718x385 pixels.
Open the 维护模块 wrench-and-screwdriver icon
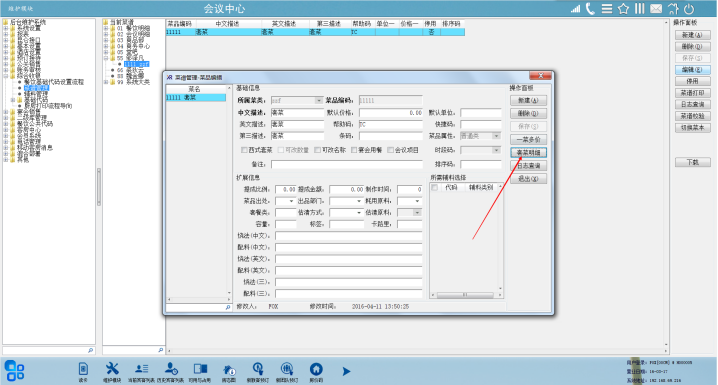112,369
